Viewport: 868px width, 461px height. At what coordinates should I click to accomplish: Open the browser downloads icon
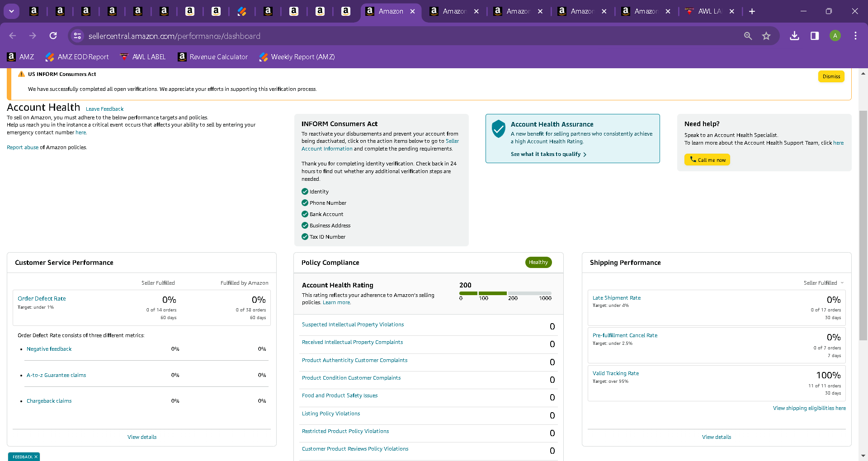(x=794, y=36)
